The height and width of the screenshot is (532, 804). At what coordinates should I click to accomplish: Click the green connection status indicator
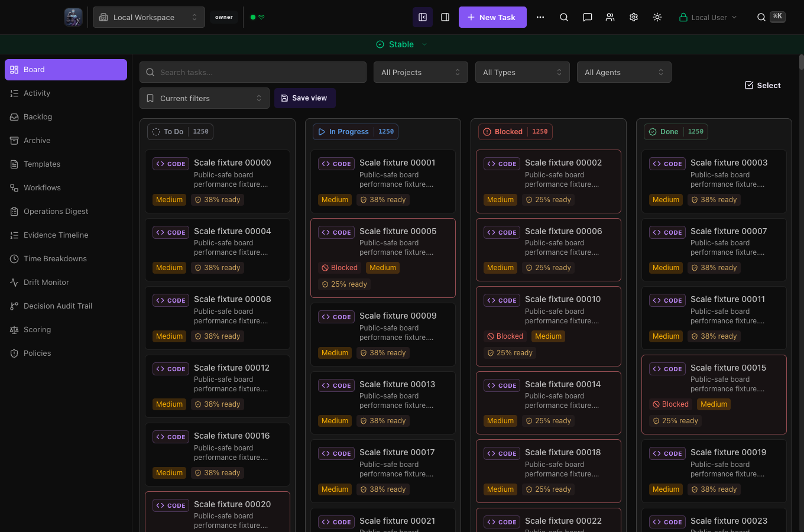pyautogui.click(x=257, y=17)
